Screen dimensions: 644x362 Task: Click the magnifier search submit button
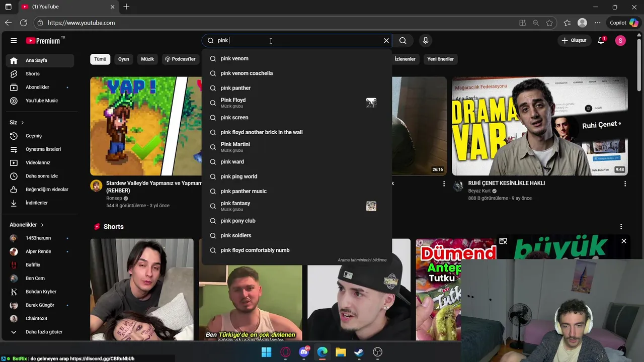(403, 41)
